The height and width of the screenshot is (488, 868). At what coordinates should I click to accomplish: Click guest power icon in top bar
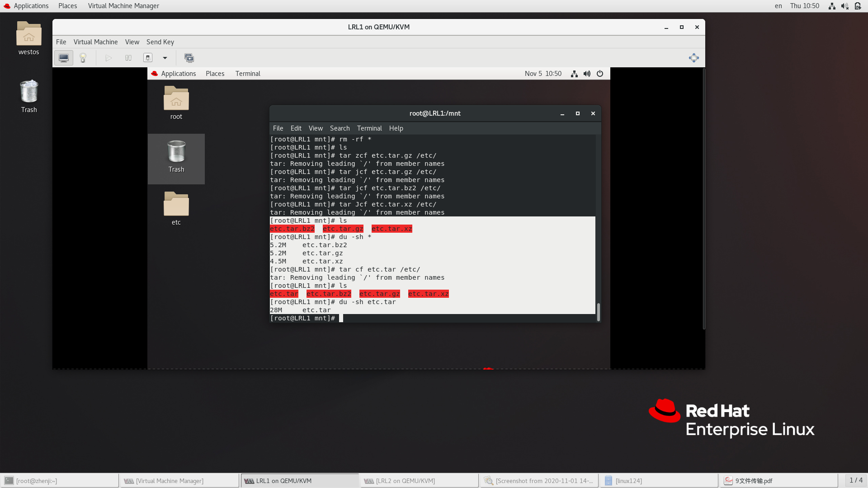[600, 74]
